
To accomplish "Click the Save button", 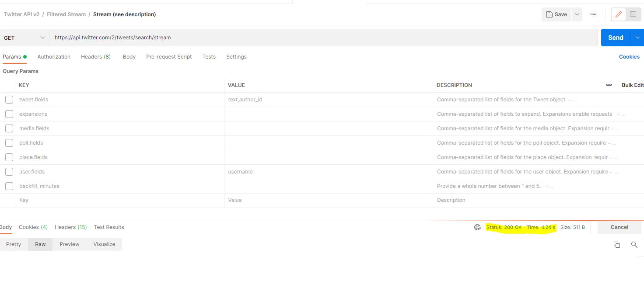I will click(556, 14).
